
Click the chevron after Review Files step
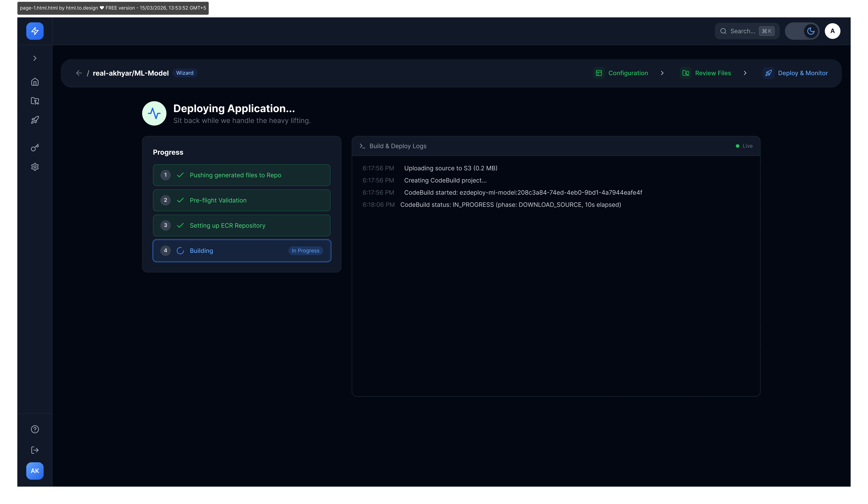745,73
